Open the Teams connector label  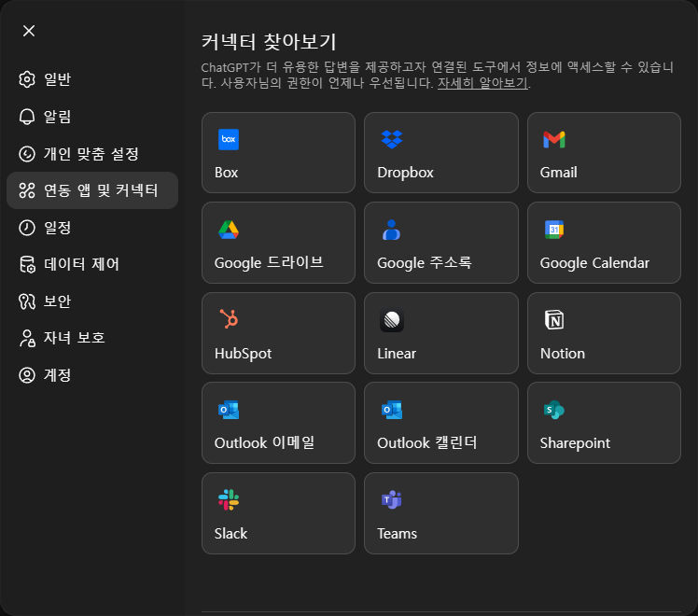[x=398, y=533]
